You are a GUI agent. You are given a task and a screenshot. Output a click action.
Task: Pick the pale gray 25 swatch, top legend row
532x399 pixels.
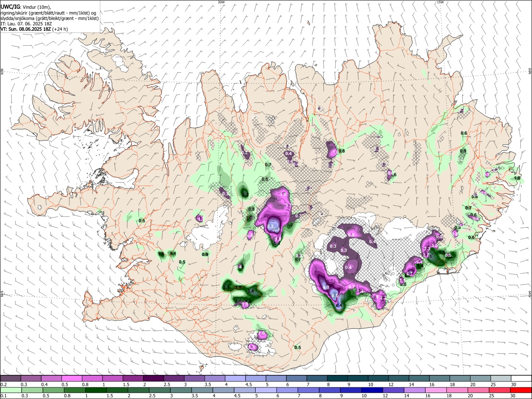click(501, 379)
